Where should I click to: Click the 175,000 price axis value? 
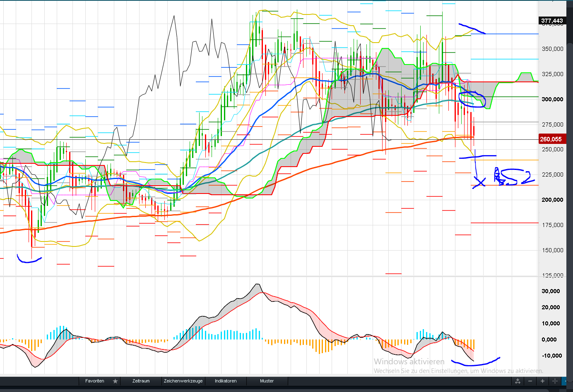[x=552, y=225]
